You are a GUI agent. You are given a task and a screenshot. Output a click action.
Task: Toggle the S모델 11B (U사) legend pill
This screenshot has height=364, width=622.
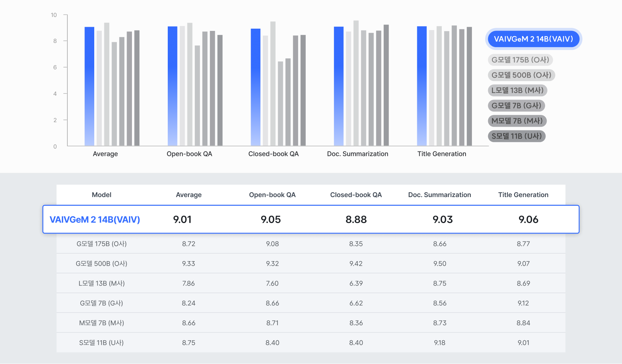(x=516, y=136)
